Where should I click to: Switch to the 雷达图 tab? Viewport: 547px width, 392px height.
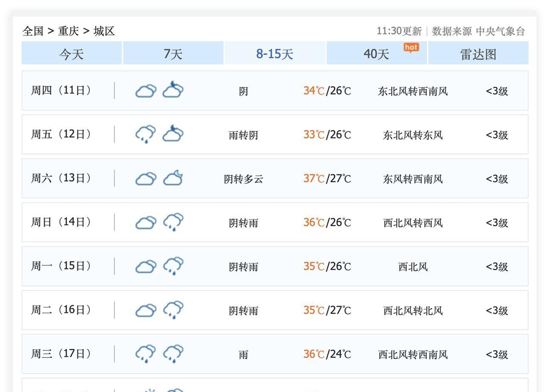tap(478, 54)
